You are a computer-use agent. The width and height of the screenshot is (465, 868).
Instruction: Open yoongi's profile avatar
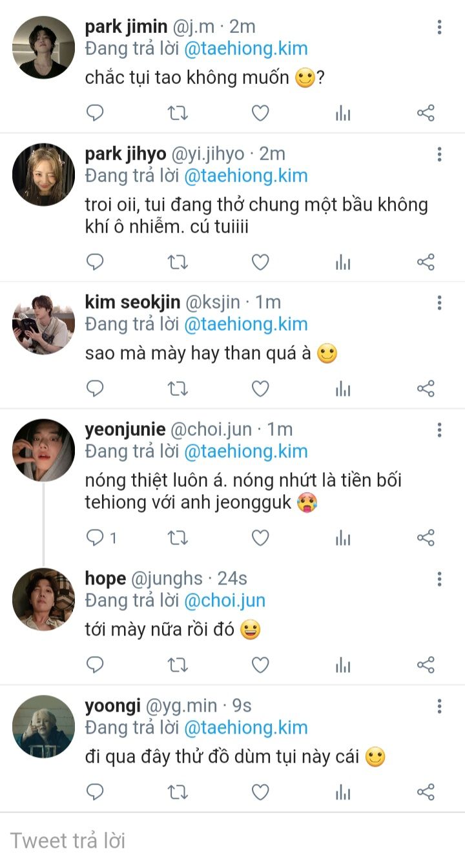tap(43, 727)
